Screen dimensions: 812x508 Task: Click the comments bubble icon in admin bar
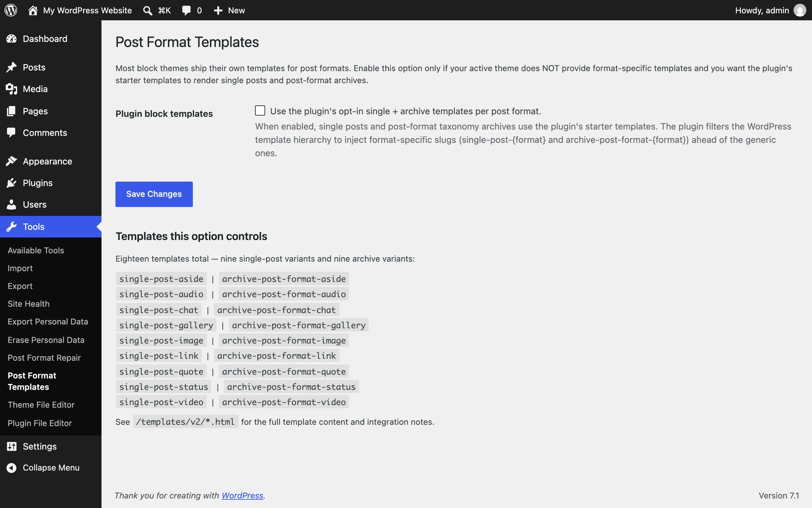pos(186,10)
